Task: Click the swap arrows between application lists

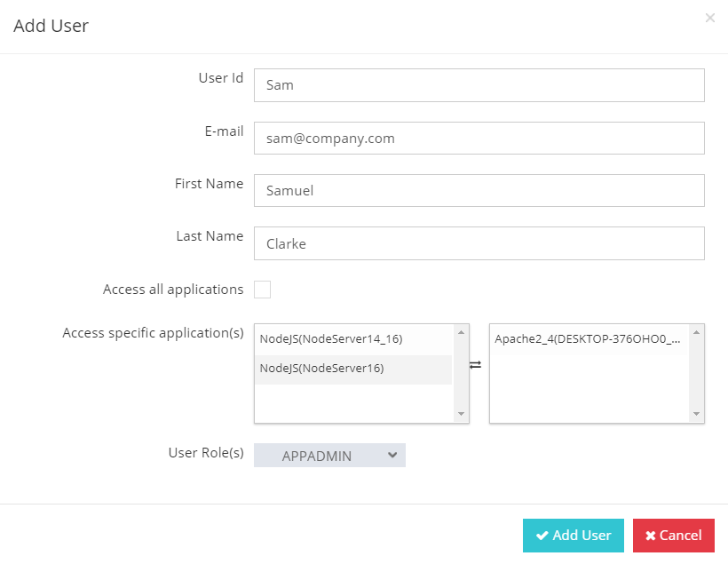Action: pos(475,365)
